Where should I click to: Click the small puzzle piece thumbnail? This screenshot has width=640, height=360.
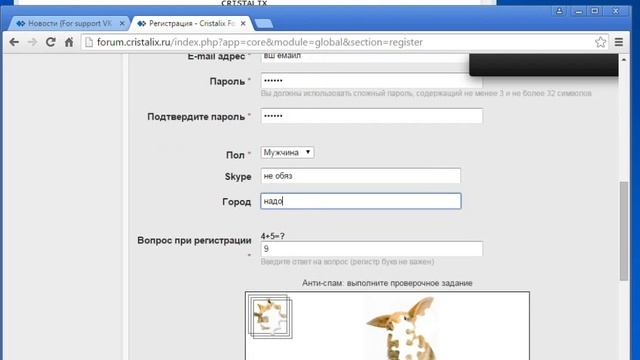[x=270, y=317]
